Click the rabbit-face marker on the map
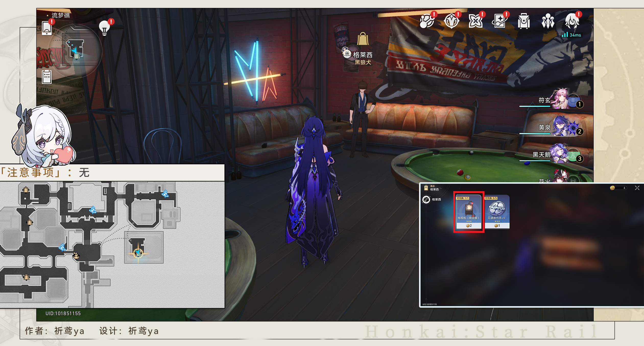The width and height of the screenshot is (644, 346). [76, 256]
